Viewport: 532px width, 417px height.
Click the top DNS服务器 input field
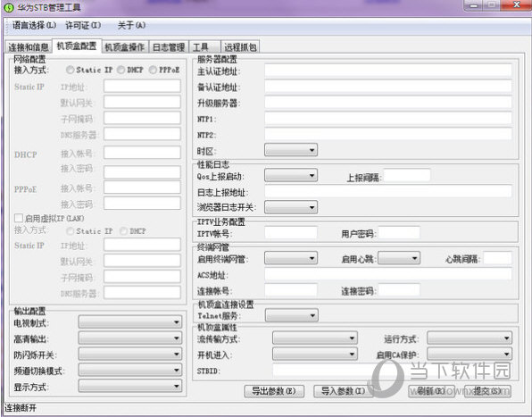[x=142, y=134]
